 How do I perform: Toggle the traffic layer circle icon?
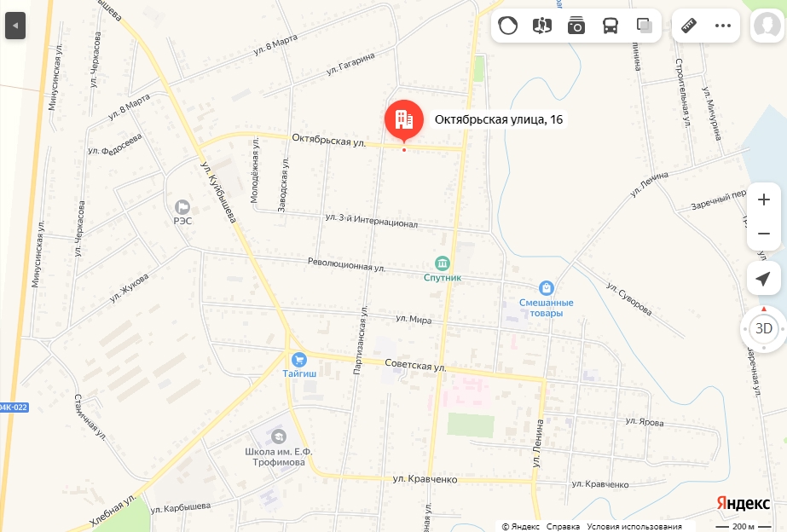pos(507,25)
